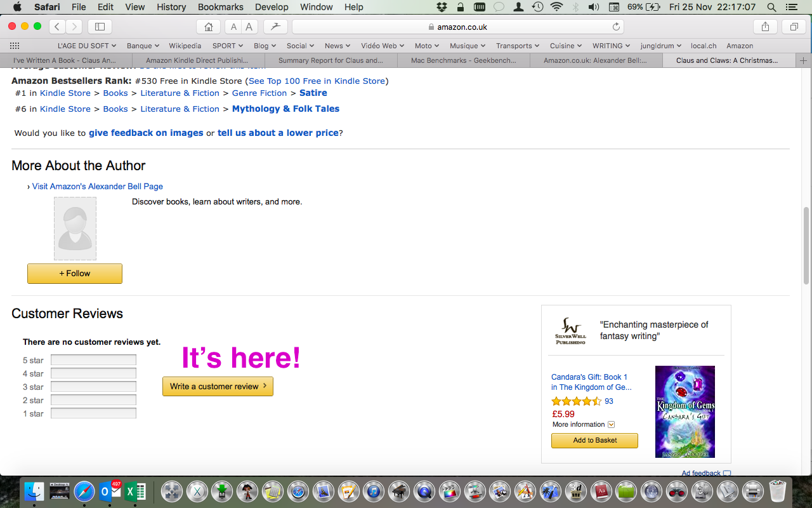The height and width of the screenshot is (508, 812).
Task: Open the Bookmarks menu
Action: click(x=220, y=7)
